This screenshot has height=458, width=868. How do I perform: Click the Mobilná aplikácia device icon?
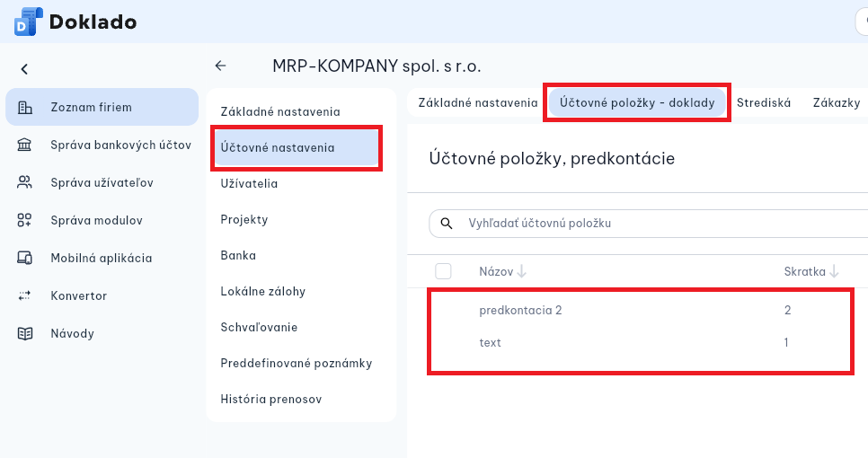[24, 258]
